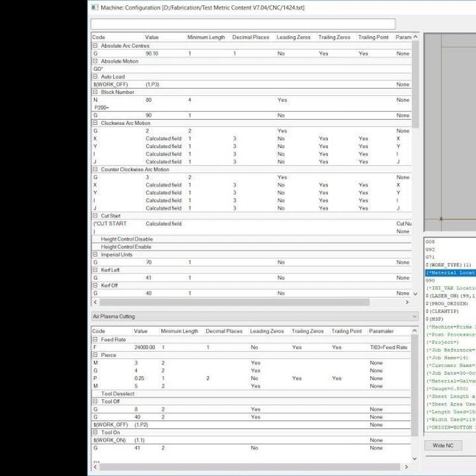Screen dimensions: 476x476
Task: Click the upper table's horizontal scroll right arrow
Action: click(x=406, y=302)
